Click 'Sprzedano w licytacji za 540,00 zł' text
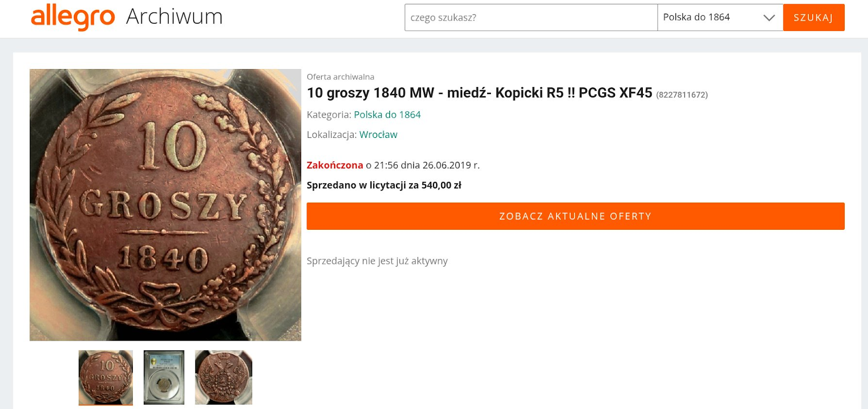Viewport: 868px width, 409px height. 384,185
